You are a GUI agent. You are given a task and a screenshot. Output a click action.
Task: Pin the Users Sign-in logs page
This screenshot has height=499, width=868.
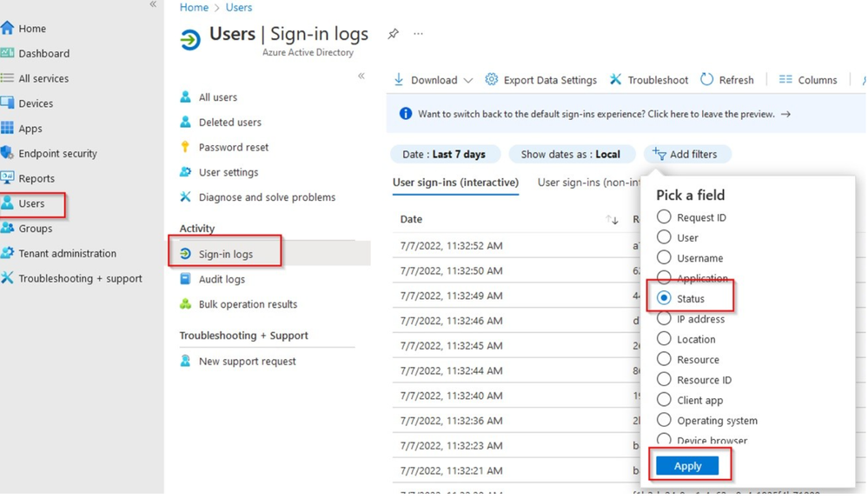(393, 34)
